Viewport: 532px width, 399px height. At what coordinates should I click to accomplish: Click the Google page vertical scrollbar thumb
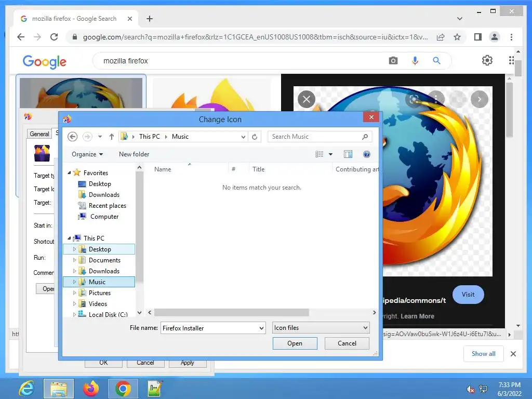coord(518,67)
